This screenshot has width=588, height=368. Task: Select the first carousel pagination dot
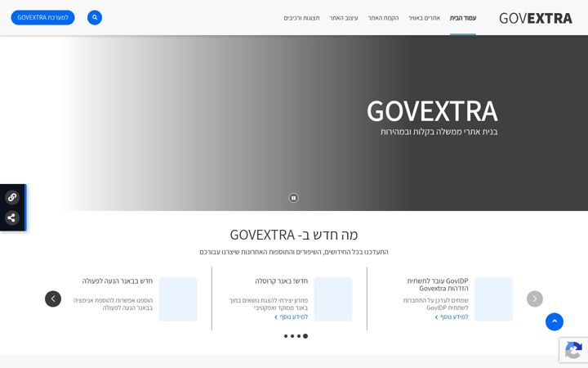point(286,336)
